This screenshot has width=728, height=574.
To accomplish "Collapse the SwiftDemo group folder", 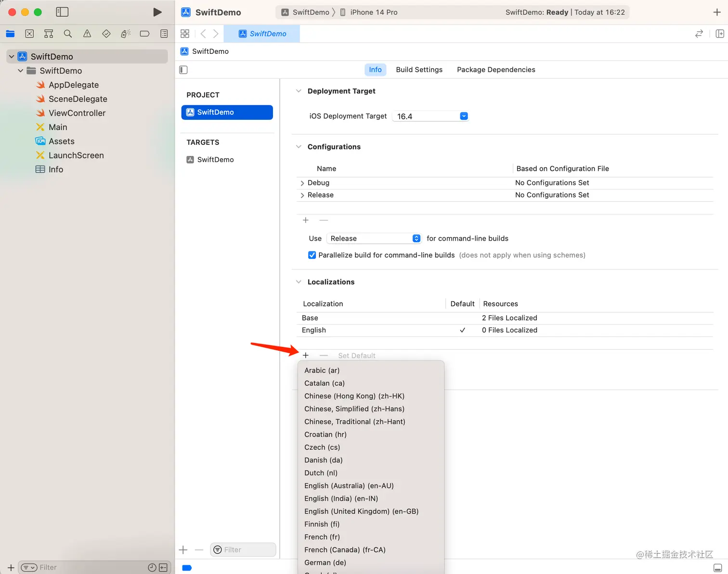I will [20, 71].
